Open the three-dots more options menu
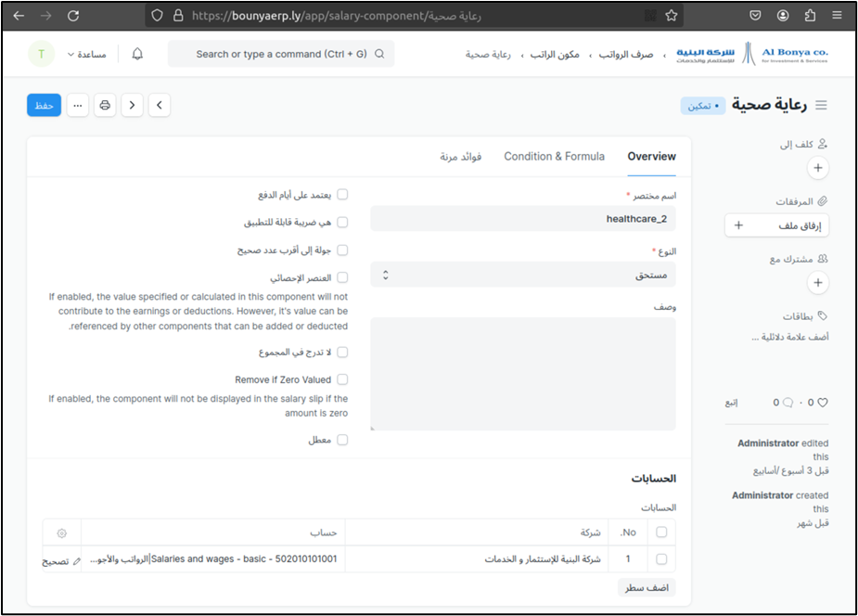Screen dimensions: 858x616 [x=78, y=106]
